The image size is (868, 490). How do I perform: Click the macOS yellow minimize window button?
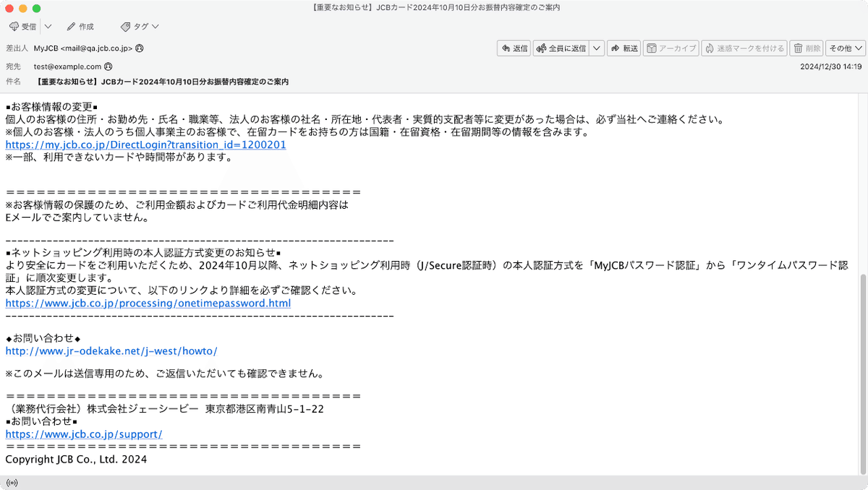tap(22, 8)
